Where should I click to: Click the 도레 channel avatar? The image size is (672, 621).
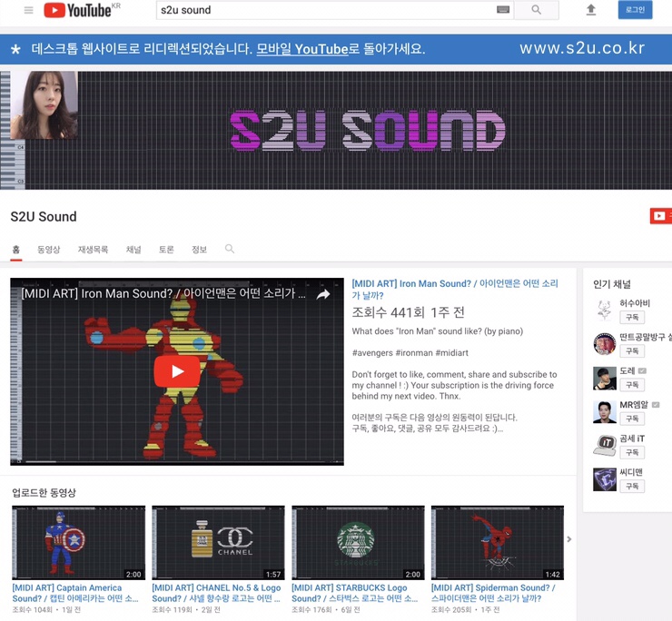tap(604, 378)
